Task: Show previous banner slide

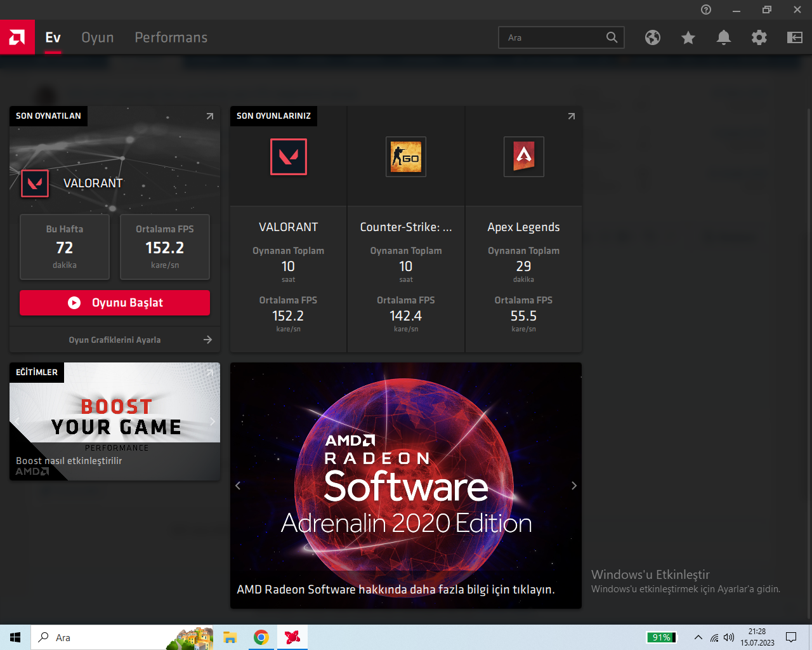Action: pos(238,486)
